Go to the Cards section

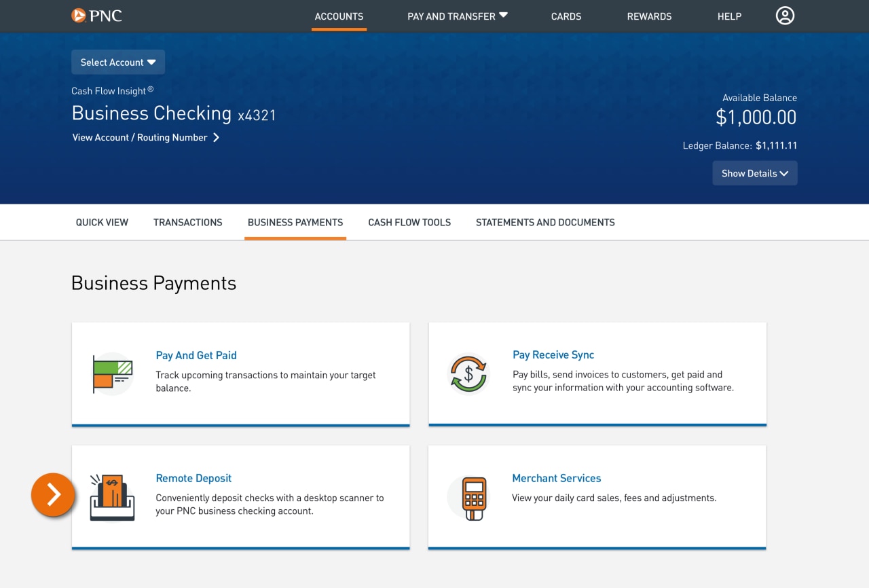[566, 16]
